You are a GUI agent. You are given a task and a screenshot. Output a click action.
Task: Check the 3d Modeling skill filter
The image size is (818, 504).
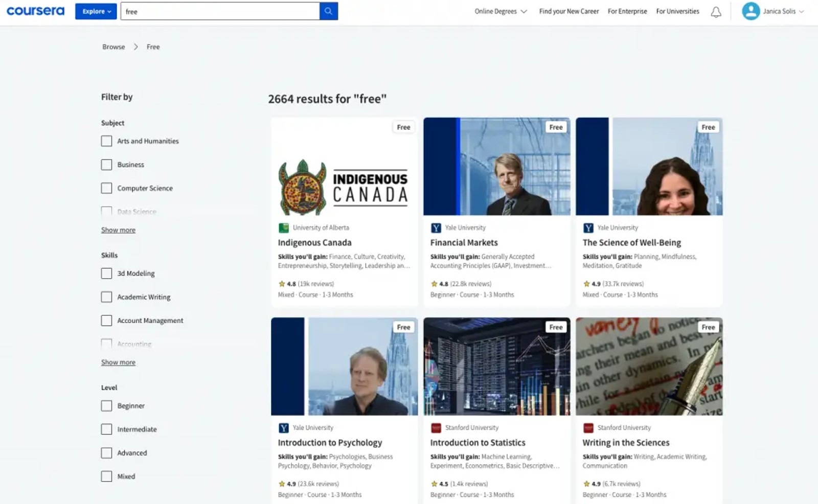(x=106, y=273)
